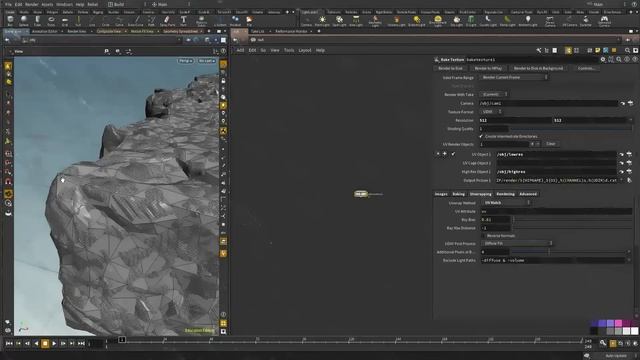Adjust Shading Quality slider
This screenshot has height=360, width=640.
point(571,129)
